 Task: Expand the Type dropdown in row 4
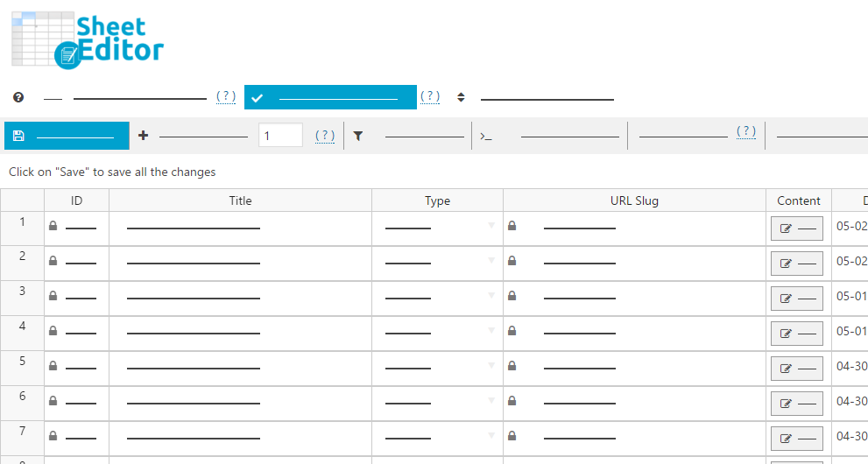coord(491,331)
